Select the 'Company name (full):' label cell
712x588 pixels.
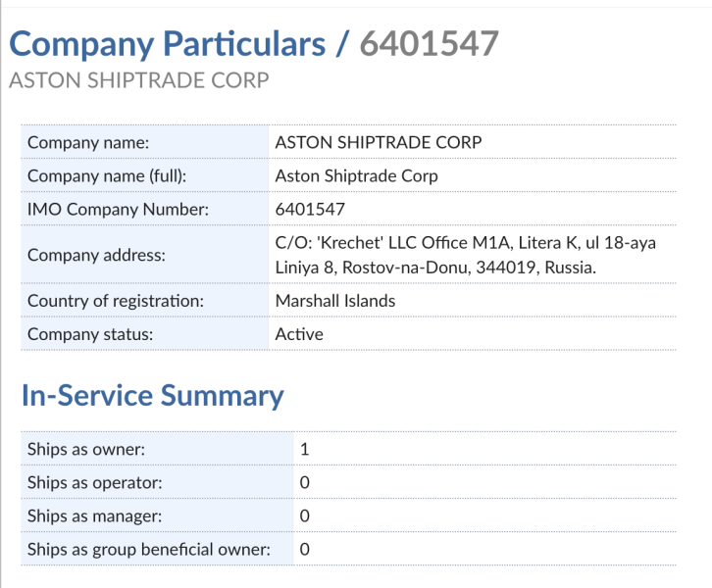[106, 176]
